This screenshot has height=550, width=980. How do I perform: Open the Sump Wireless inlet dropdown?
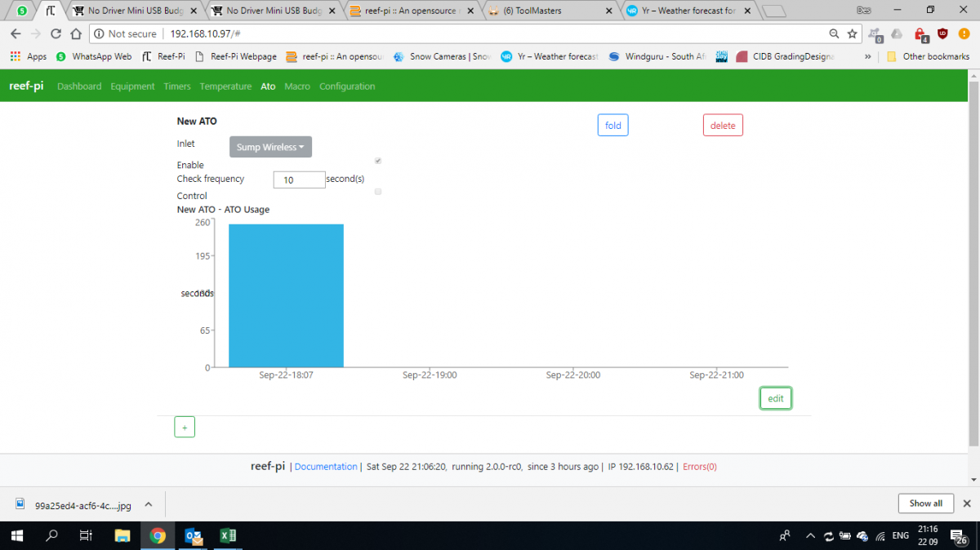click(x=270, y=147)
